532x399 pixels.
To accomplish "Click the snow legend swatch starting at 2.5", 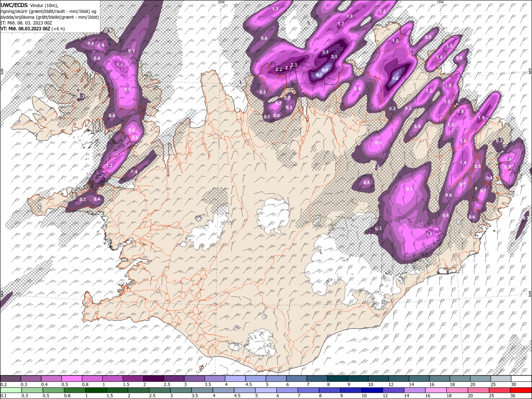I will coord(174,379).
